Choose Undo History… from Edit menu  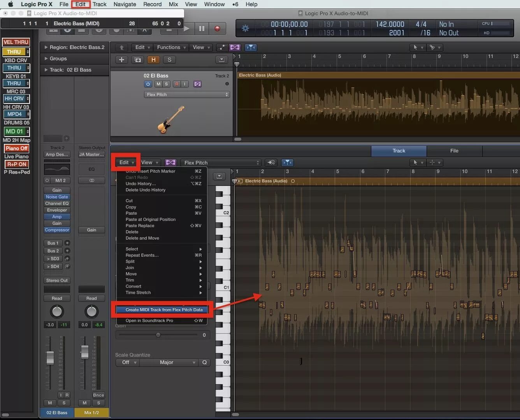pyautogui.click(x=162, y=184)
